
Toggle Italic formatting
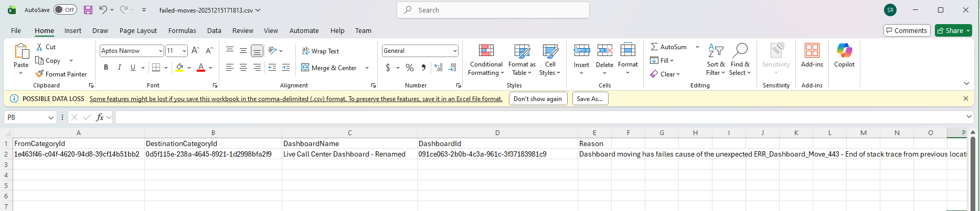[120, 68]
